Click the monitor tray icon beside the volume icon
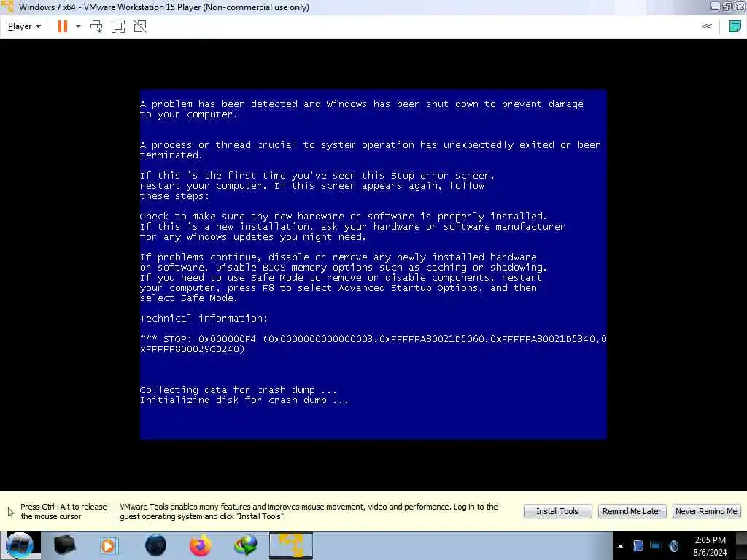Screen dimensions: 747x560 [656, 546]
